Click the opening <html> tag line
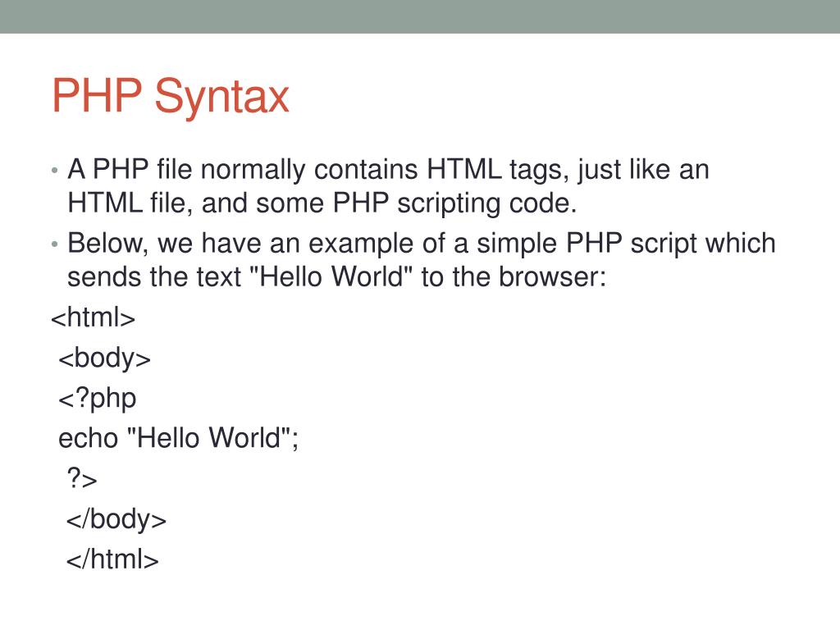840x630 pixels. click(94, 317)
